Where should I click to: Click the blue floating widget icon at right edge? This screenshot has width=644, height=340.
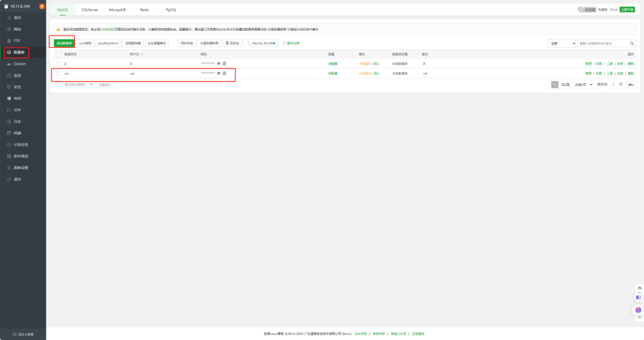(638, 297)
